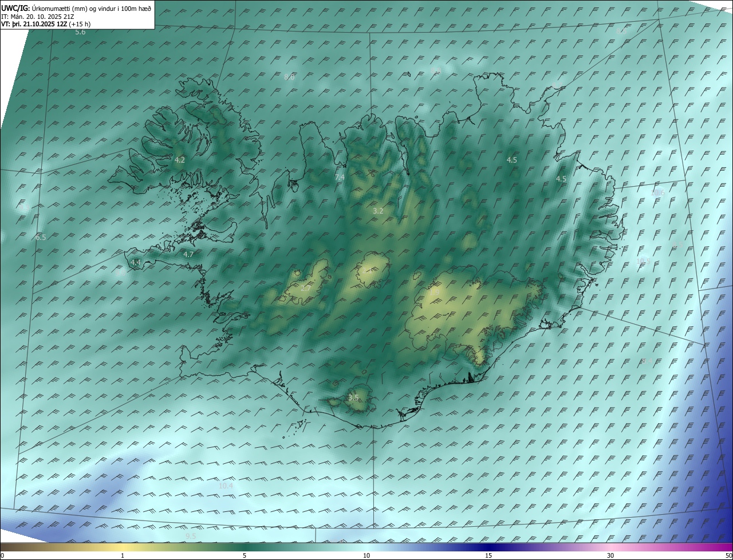The image size is (733, 560).
Task: Click the colorbar tick label 10
Action: 366,555
